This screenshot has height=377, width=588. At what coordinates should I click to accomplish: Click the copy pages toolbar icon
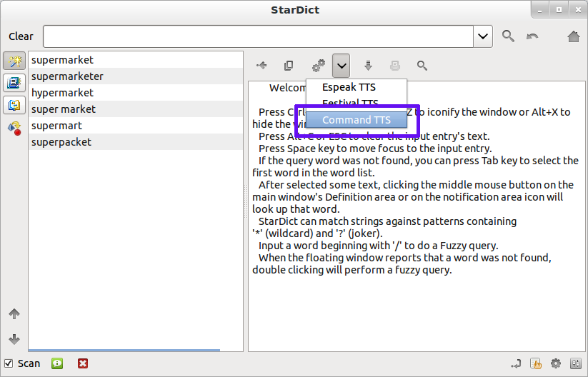pyautogui.click(x=289, y=66)
